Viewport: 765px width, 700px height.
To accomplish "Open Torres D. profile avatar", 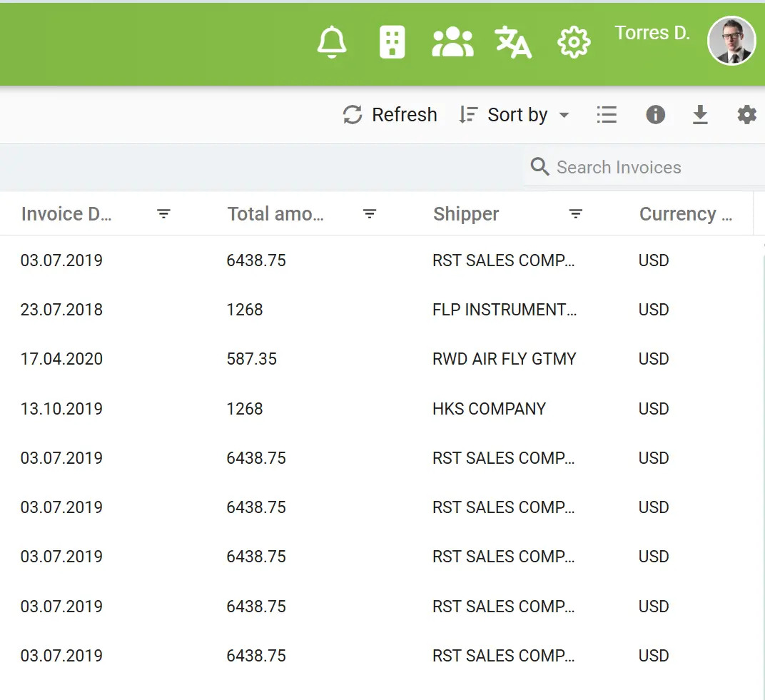I will tap(731, 41).
